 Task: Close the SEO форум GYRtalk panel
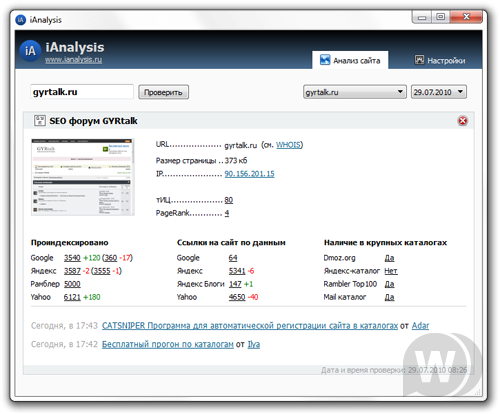462,121
